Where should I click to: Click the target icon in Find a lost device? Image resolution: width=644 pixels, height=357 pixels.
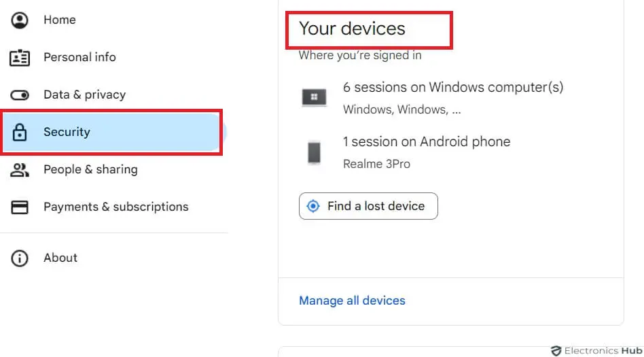point(313,206)
